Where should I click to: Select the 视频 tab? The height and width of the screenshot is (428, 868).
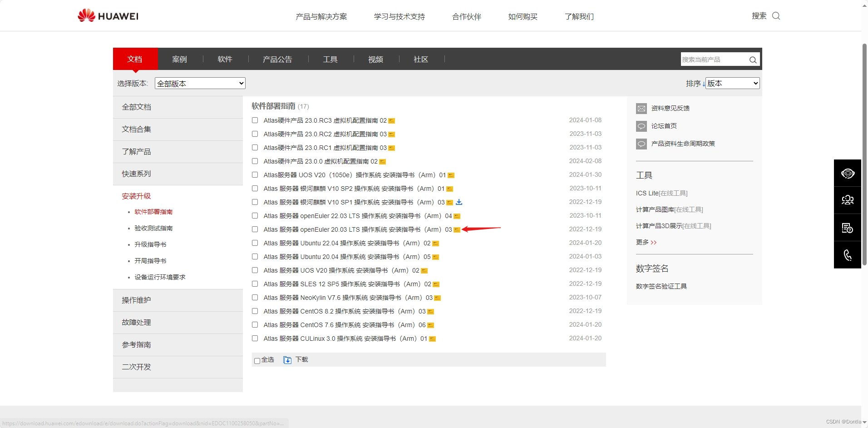coord(376,59)
